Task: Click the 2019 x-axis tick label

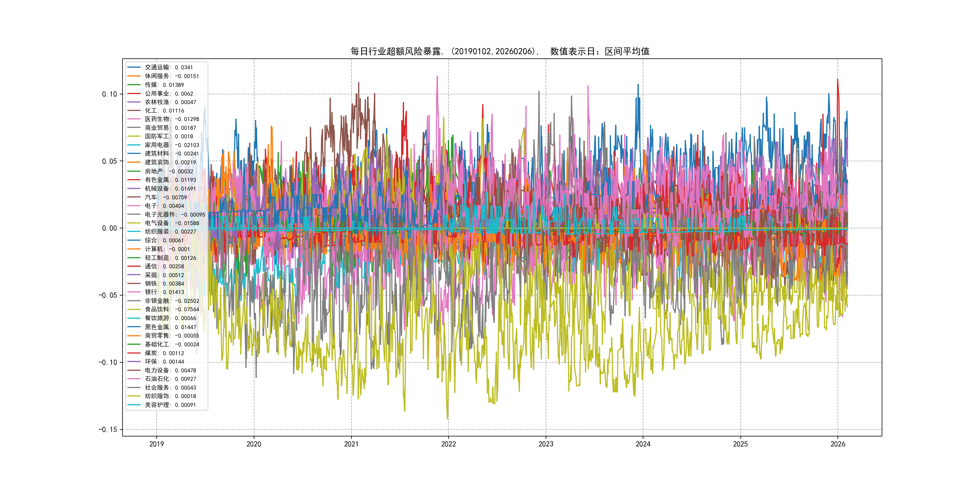Action: click(156, 444)
